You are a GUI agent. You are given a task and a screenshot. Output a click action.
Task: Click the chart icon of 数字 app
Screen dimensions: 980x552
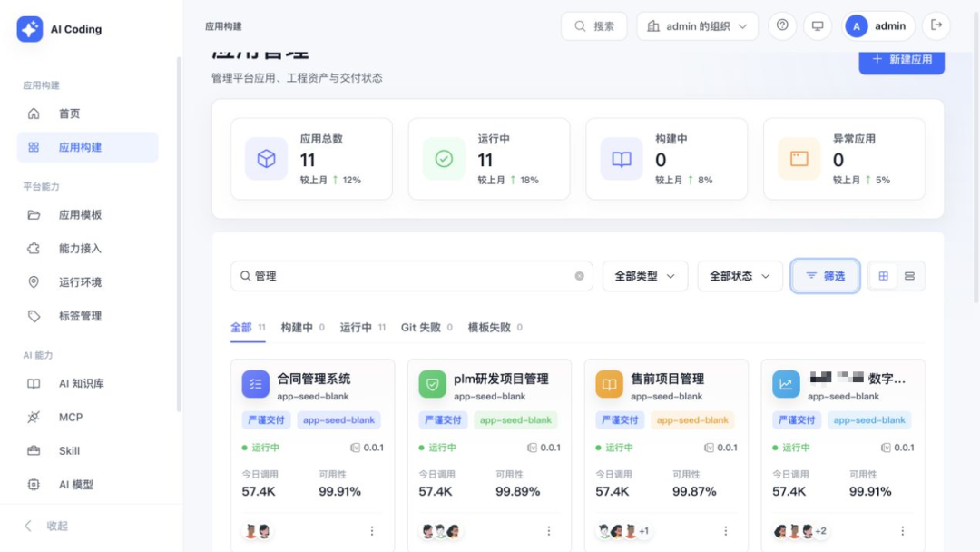pyautogui.click(x=786, y=384)
